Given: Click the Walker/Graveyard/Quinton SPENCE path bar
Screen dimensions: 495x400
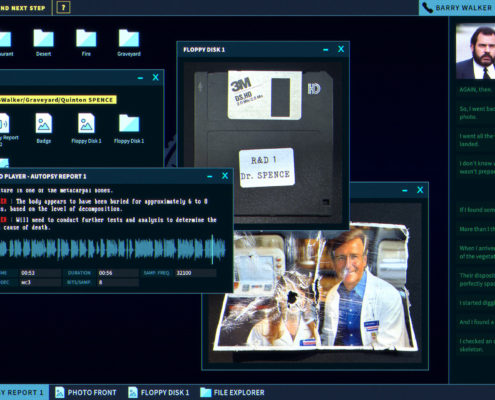Looking at the screenshot, I should [57, 100].
